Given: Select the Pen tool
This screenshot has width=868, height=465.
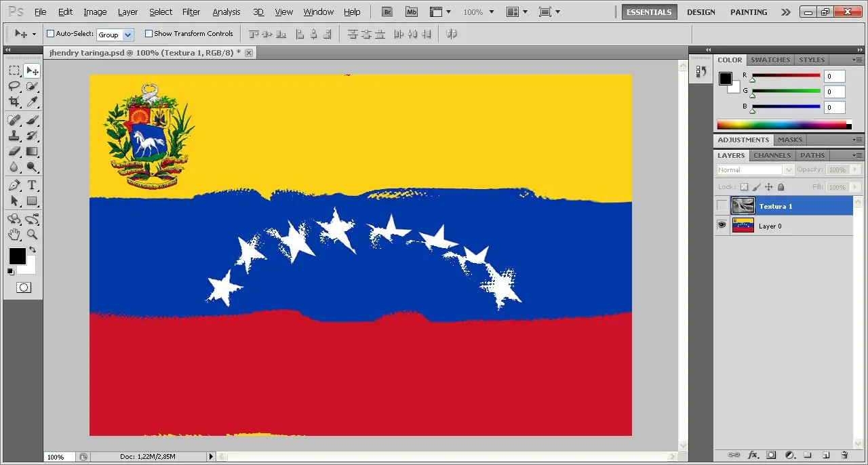Looking at the screenshot, I should 14,185.
